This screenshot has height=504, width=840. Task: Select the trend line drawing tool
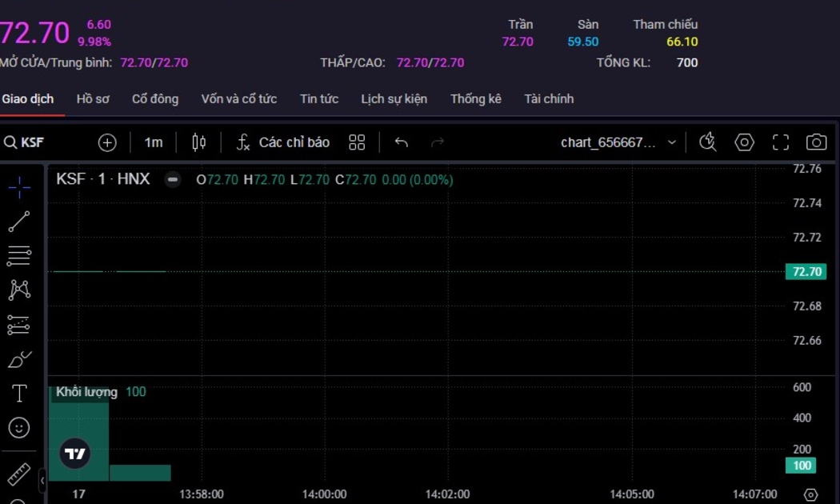[x=19, y=222]
